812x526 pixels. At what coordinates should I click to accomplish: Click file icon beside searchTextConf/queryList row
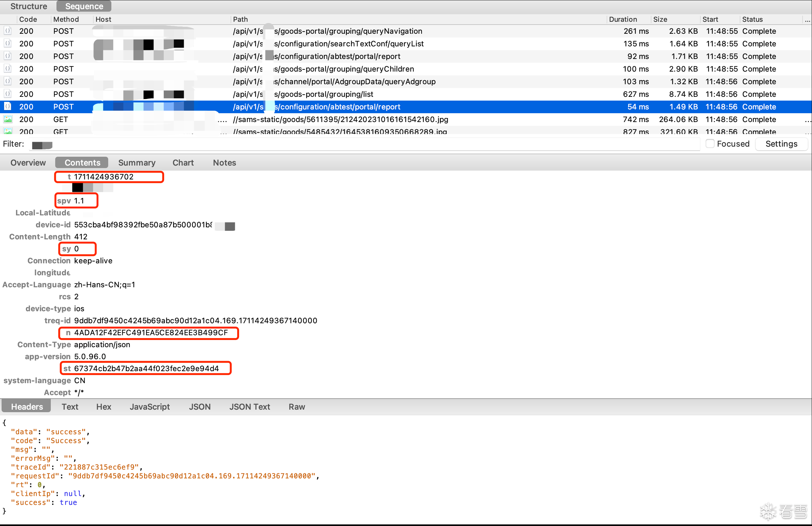(x=8, y=44)
